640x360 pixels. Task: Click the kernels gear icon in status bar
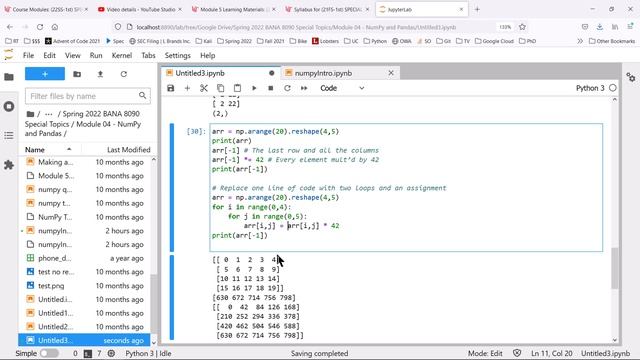coord(111,353)
